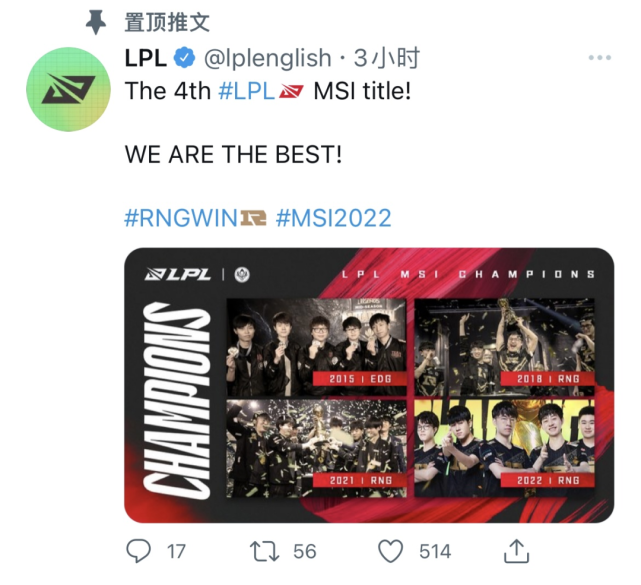Click the tweet text WE ARE THE BEST!

233,154
